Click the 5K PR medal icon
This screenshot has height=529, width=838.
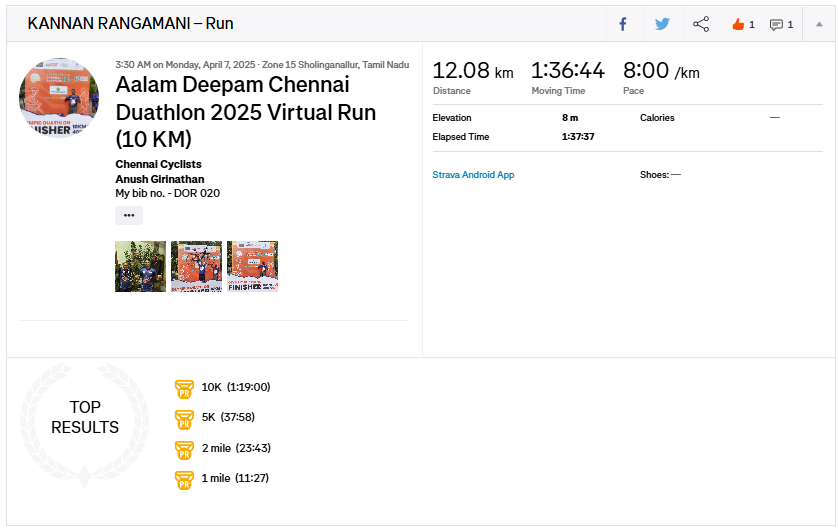[184, 418]
